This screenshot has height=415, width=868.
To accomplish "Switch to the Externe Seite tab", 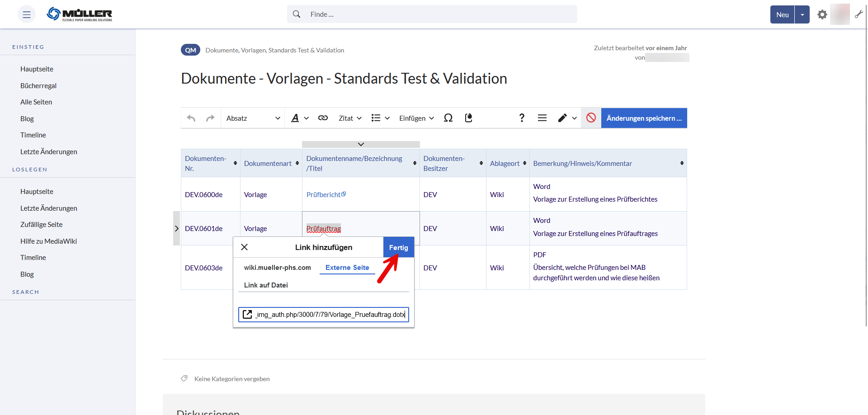I will pos(347,268).
